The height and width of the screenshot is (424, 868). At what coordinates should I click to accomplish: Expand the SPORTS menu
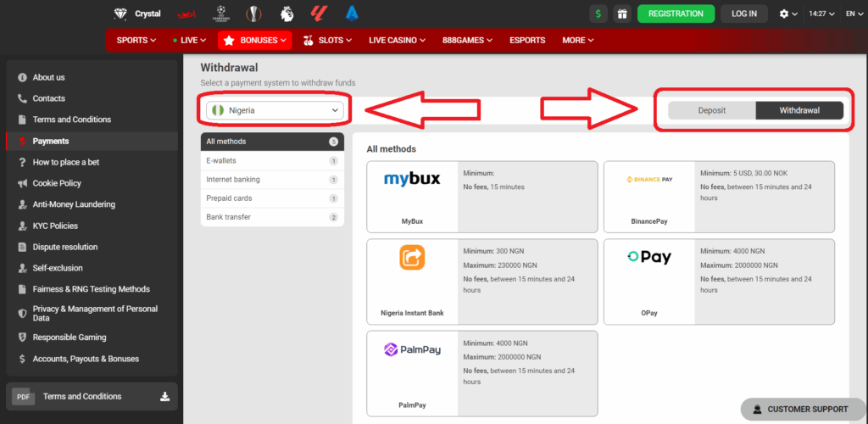pos(136,41)
